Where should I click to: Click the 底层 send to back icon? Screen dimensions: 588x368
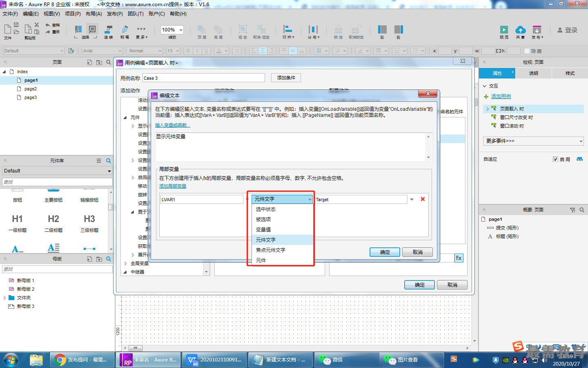(218, 29)
